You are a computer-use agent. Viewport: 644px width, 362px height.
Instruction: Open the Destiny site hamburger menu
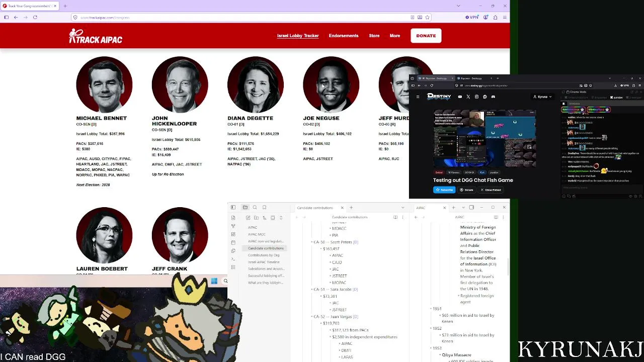[418, 97]
